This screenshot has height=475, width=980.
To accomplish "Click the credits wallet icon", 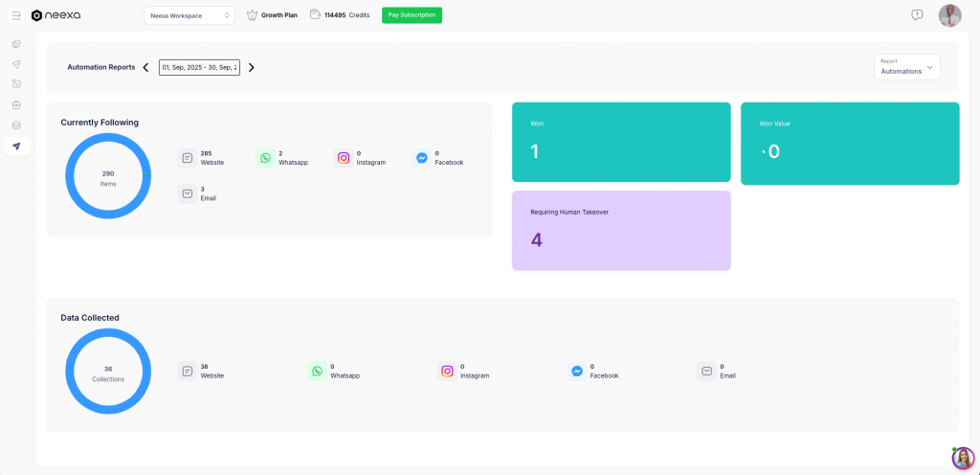I will tap(315, 15).
